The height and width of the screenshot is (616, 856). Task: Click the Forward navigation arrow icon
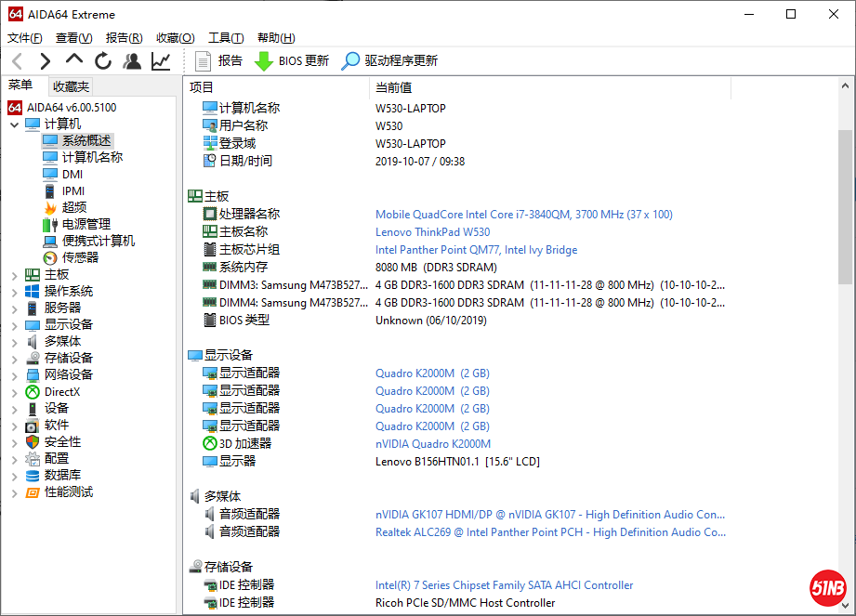[x=45, y=61]
